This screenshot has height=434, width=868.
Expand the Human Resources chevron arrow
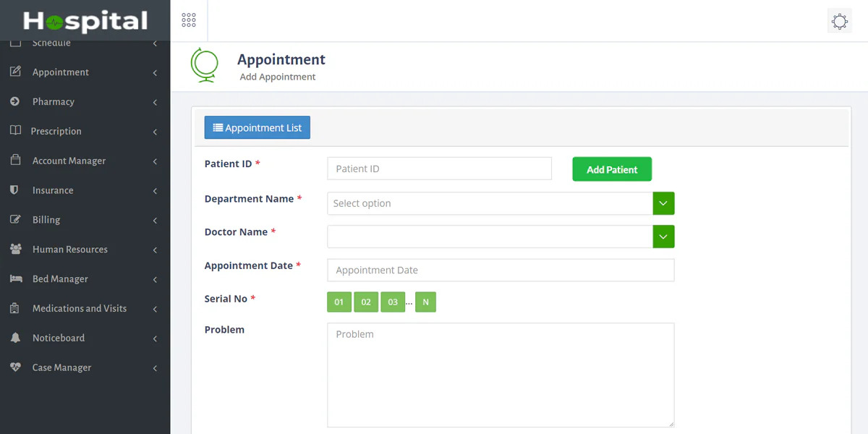(x=155, y=250)
